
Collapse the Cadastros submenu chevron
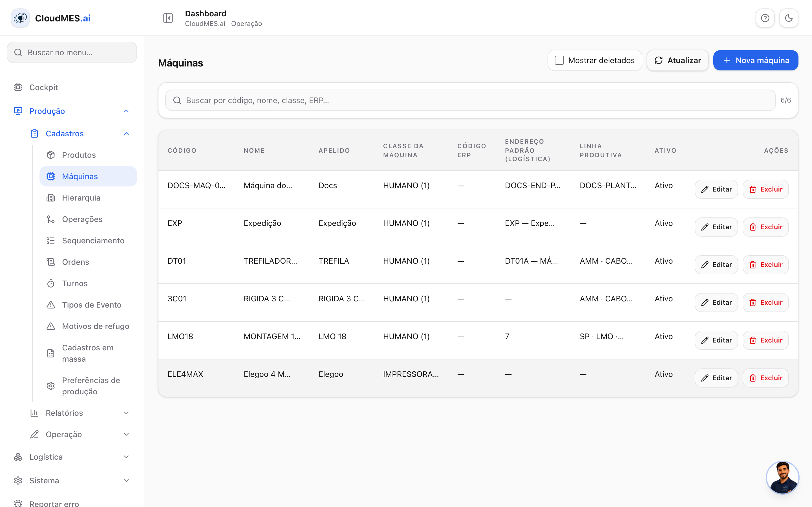(x=126, y=134)
